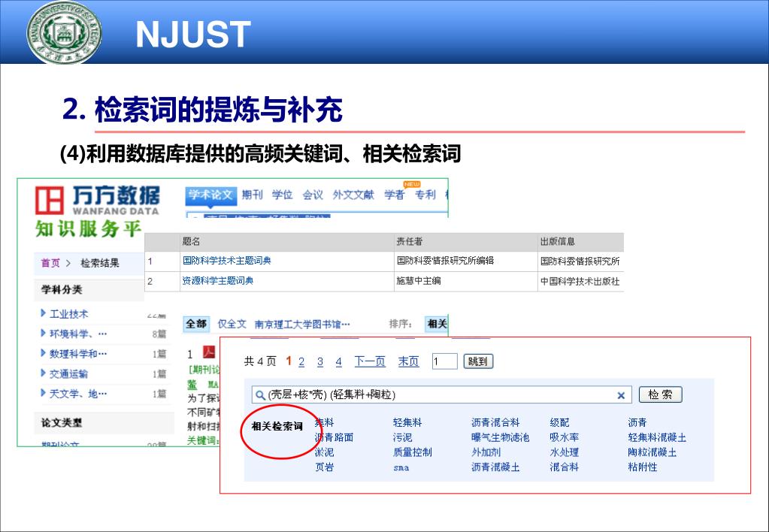Go to results page 4

point(338,362)
